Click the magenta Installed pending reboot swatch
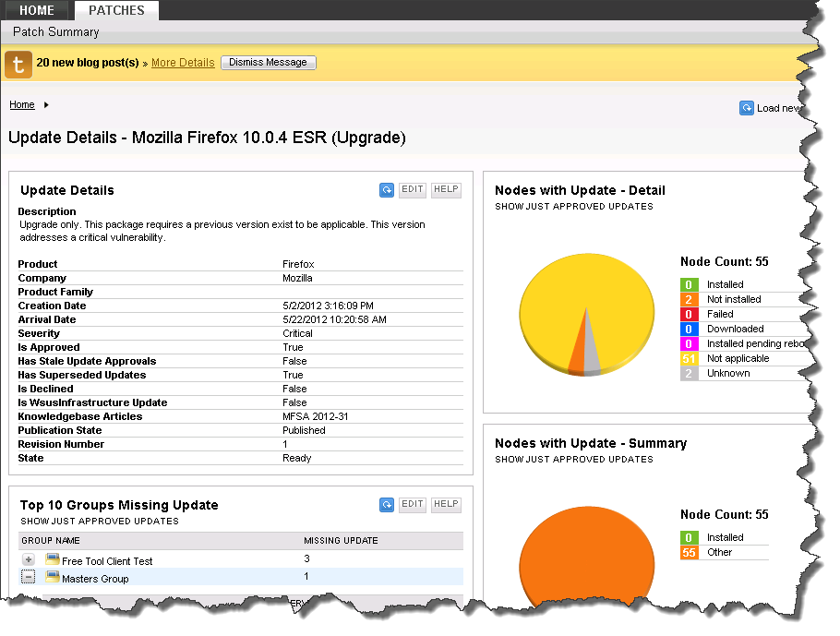The image size is (840, 636). pyautogui.click(x=689, y=344)
